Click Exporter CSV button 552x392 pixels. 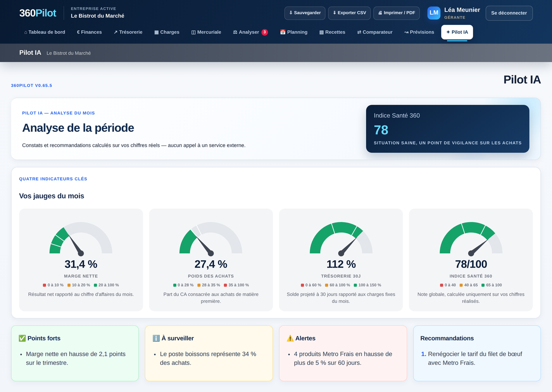tap(349, 13)
